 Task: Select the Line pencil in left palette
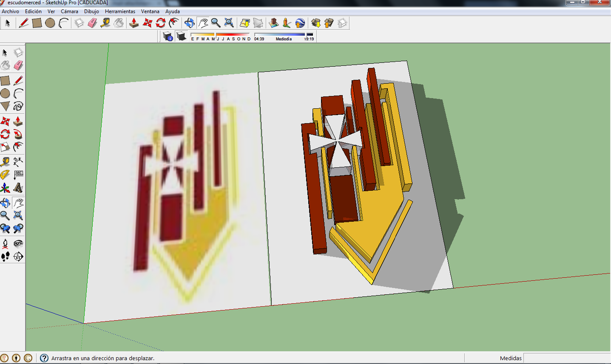[18, 81]
